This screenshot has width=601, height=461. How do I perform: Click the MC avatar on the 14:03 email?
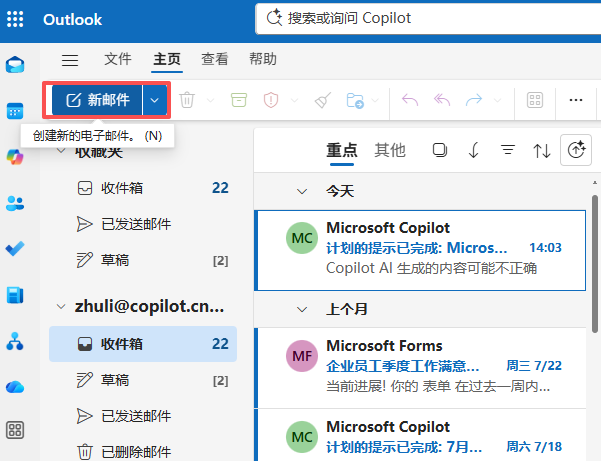302,238
